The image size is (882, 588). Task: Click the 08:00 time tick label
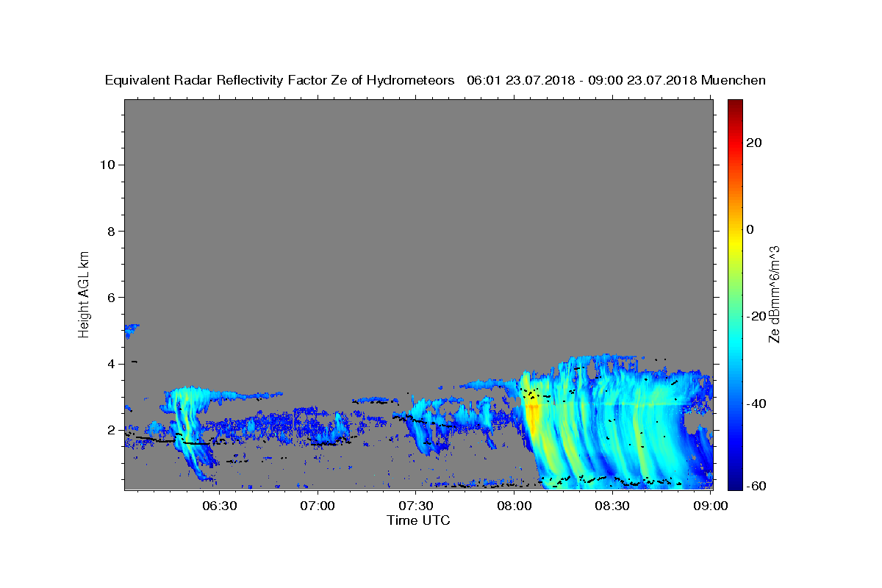(514, 506)
